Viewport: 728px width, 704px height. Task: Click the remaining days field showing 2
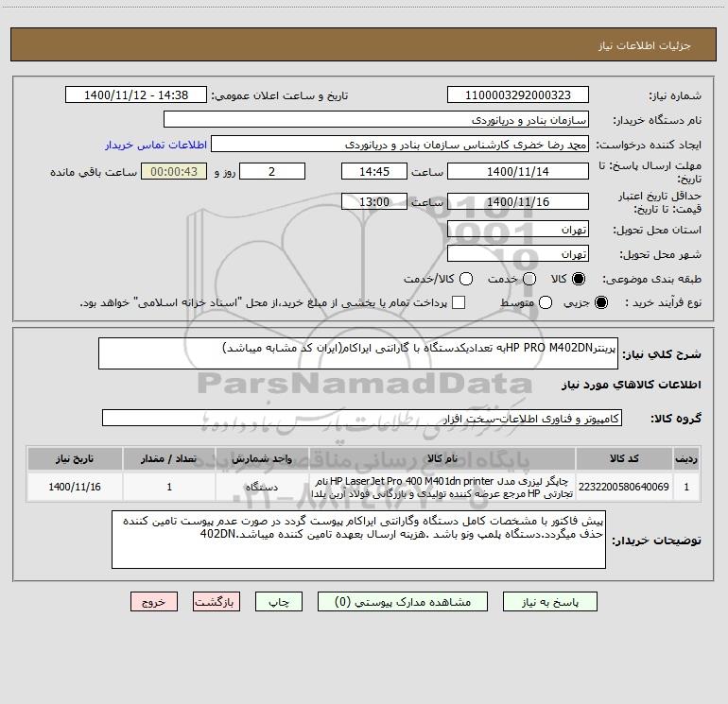(x=272, y=172)
